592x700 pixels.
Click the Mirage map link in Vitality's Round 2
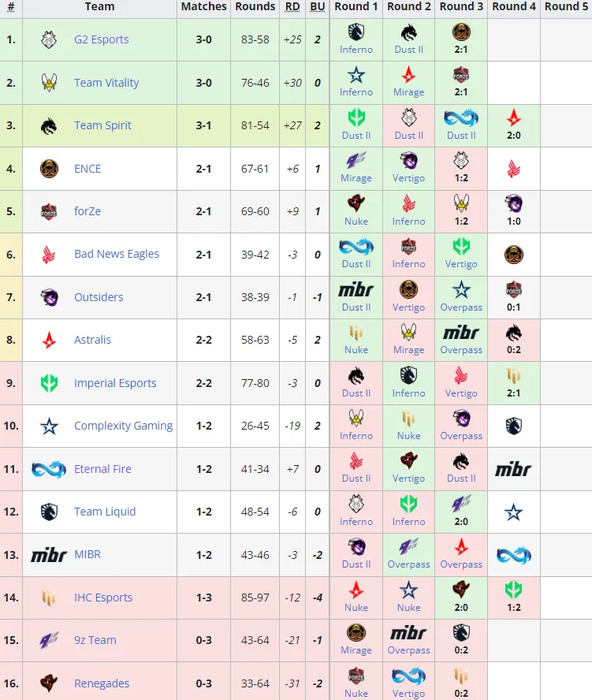[408, 92]
